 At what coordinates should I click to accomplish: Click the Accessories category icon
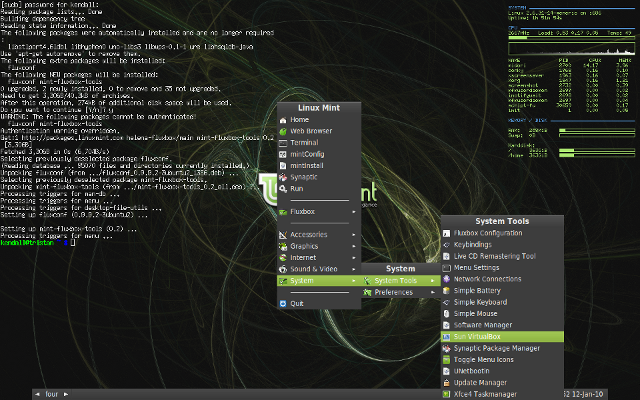coord(283,235)
